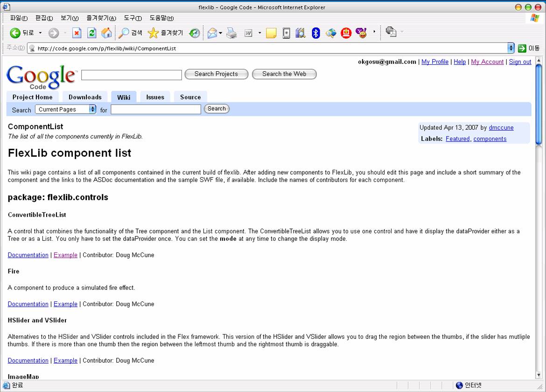Open the 보기 (View) menu
This screenshot has height=392, width=546.
click(x=70, y=18)
